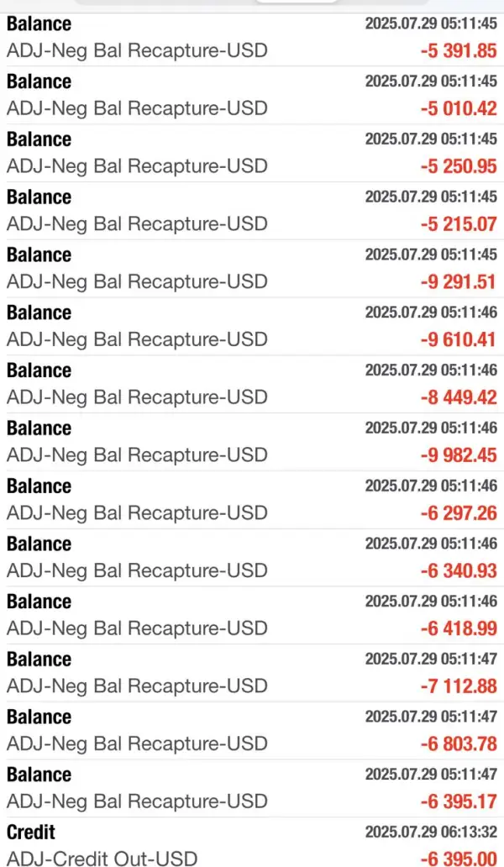Select the Credit entry heading
Viewport: 504px width, 867px height.
click(31, 833)
